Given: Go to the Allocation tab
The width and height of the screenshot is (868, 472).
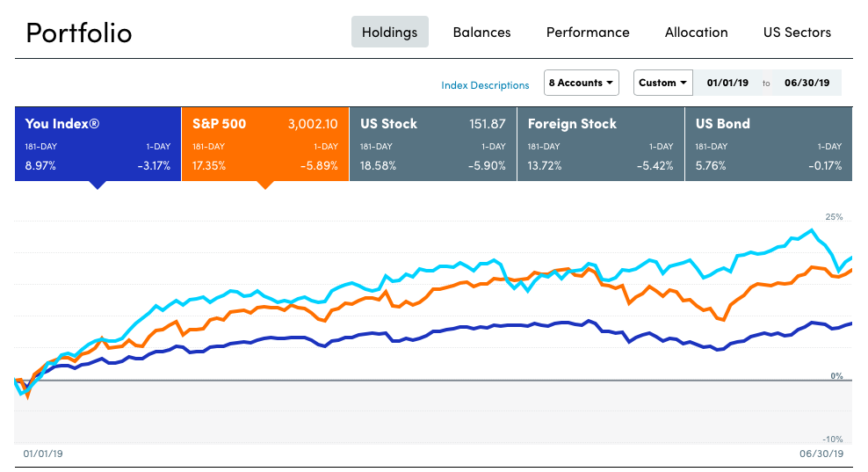Looking at the screenshot, I should tap(696, 32).
